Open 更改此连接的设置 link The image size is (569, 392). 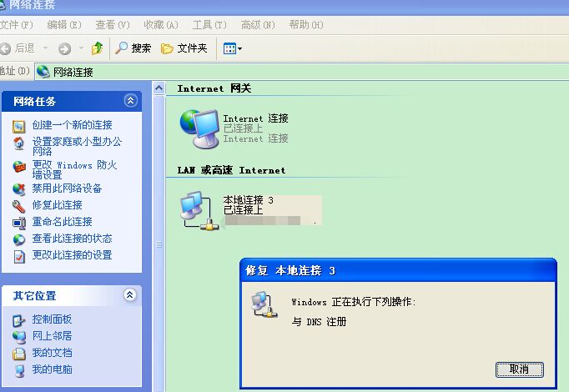click(x=72, y=255)
